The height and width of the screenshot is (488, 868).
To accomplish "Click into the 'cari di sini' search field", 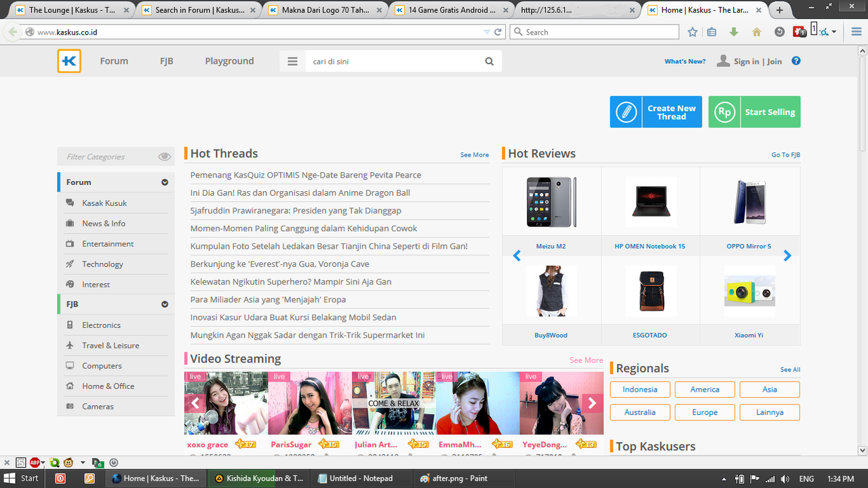I will [393, 61].
